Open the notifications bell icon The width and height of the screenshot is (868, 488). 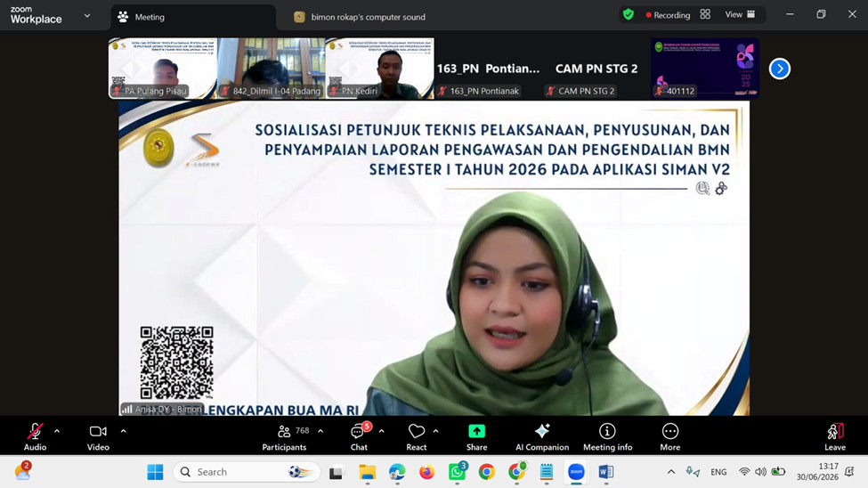(x=849, y=472)
